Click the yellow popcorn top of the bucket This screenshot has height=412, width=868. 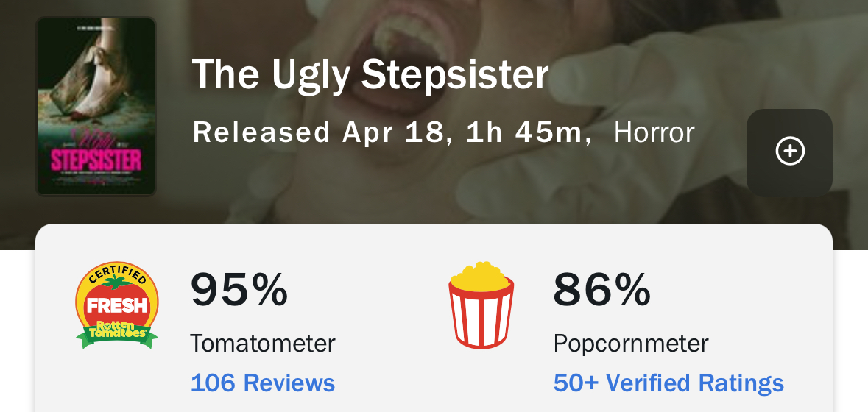click(x=481, y=276)
